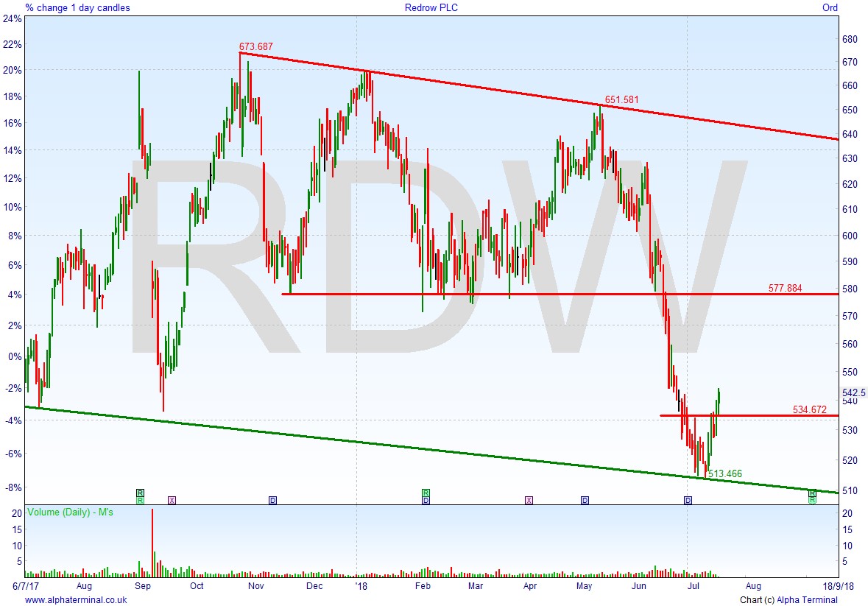
Task: Click the Mar label on the time axis
Action: pyautogui.click(x=476, y=585)
